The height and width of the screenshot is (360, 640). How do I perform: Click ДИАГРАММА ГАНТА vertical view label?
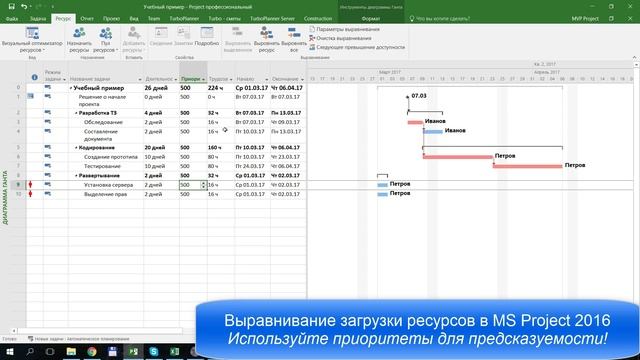(5, 198)
